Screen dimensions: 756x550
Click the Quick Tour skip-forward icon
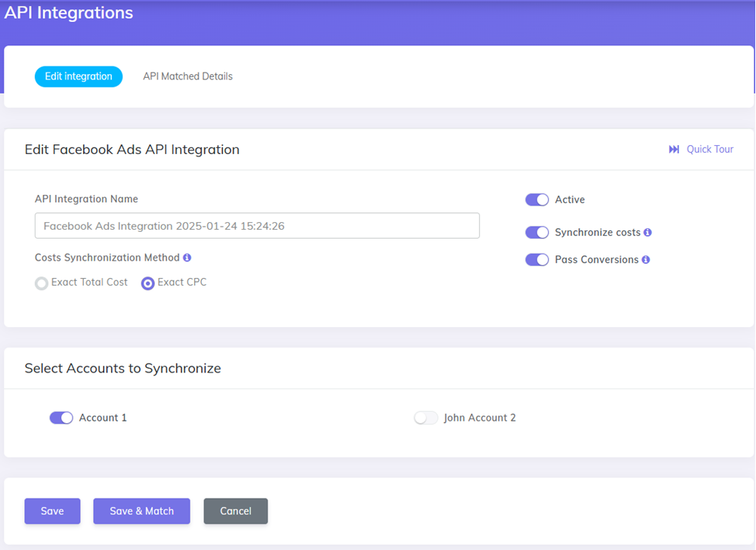674,150
